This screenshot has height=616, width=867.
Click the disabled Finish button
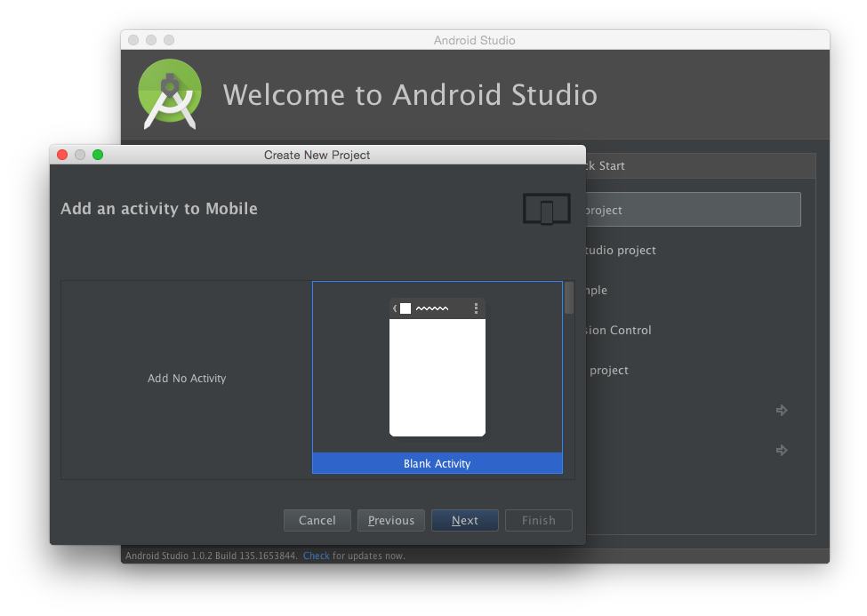click(x=539, y=520)
